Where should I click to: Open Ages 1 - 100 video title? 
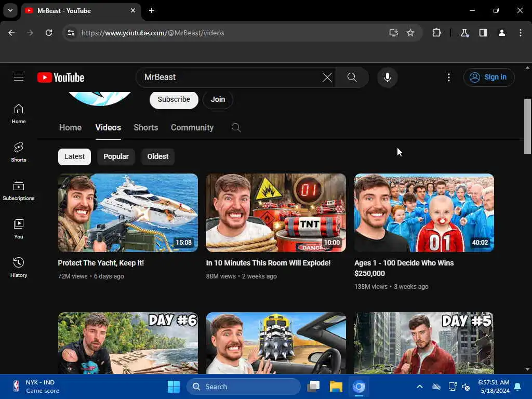(x=404, y=268)
